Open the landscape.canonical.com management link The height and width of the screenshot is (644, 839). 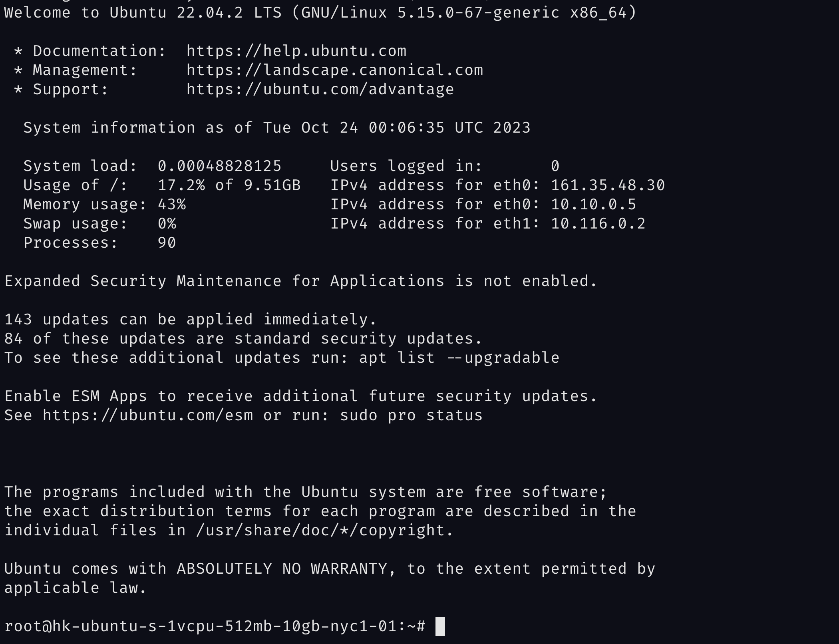(334, 70)
